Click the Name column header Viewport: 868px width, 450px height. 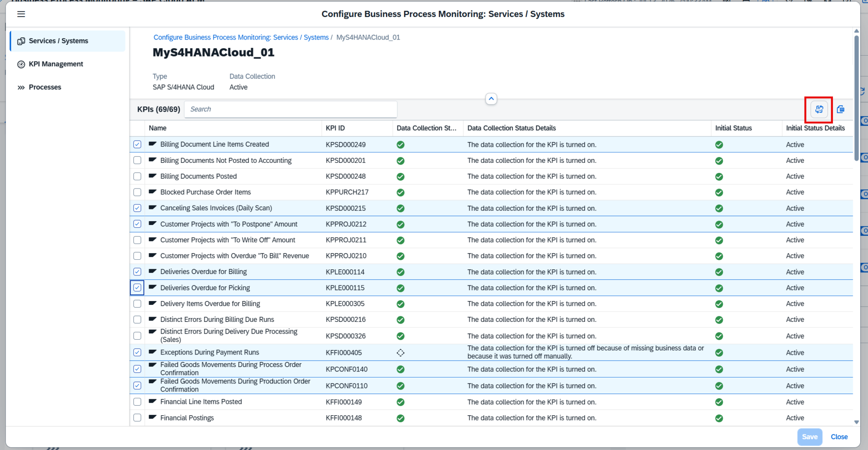coord(233,128)
